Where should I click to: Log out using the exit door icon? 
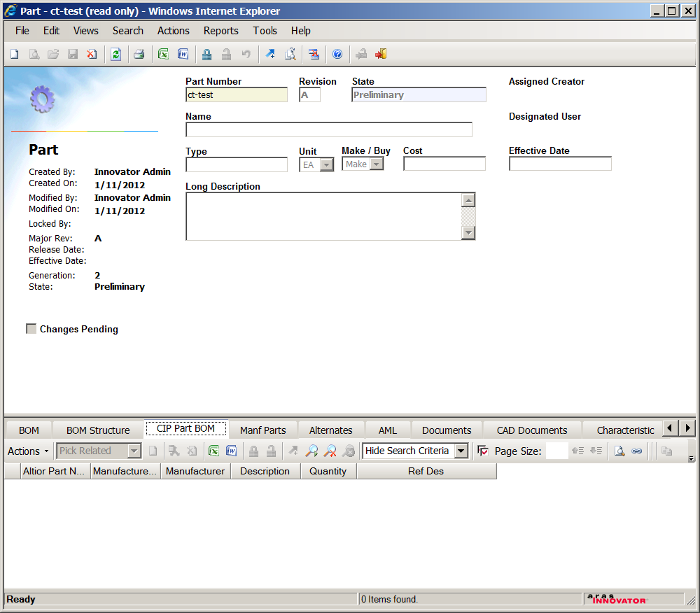pos(380,54)
